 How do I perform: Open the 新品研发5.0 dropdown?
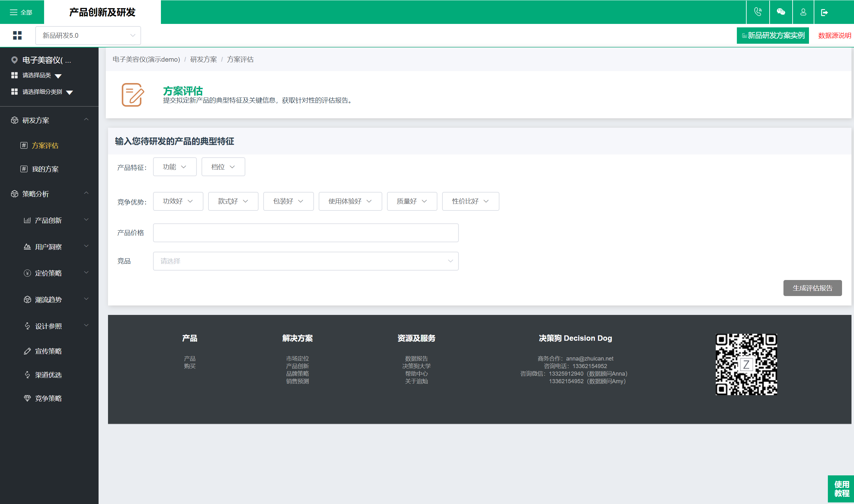[88, 35]
